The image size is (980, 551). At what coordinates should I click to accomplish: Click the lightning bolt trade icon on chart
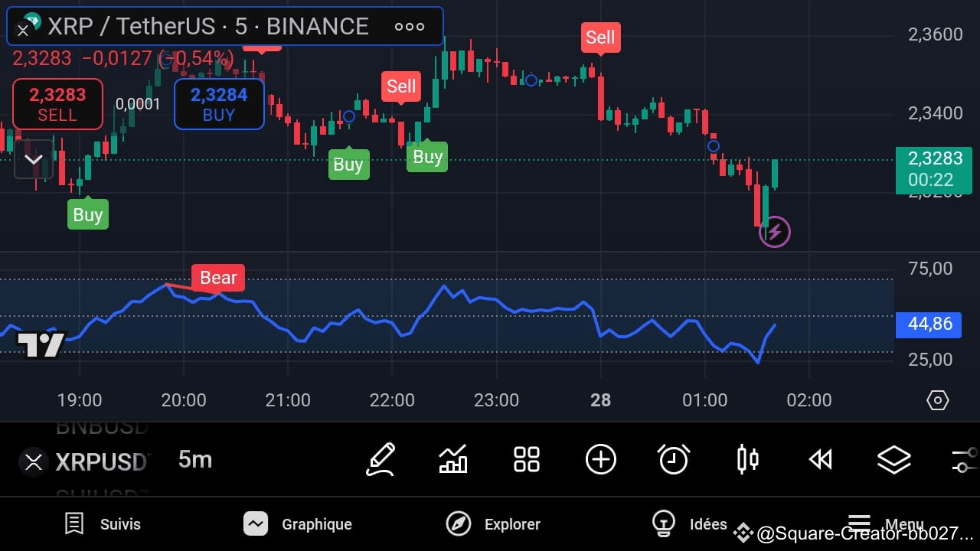(775, 231)
